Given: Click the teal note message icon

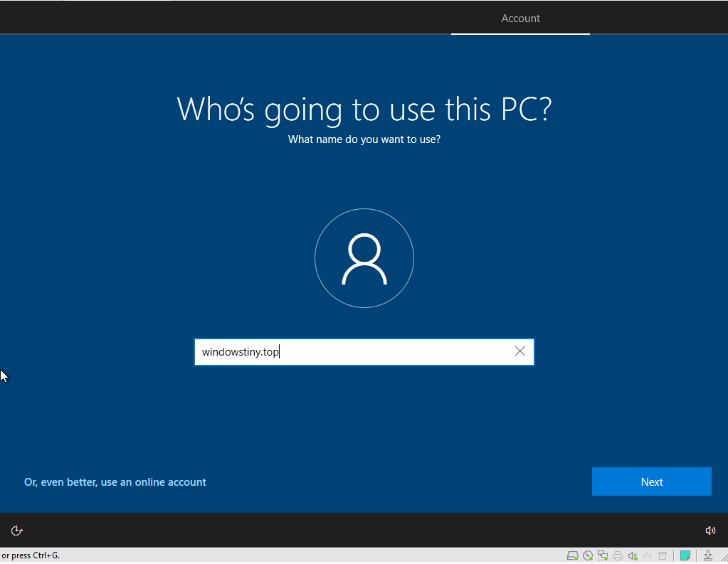Looking at the screenshot, I should [685, 555].
